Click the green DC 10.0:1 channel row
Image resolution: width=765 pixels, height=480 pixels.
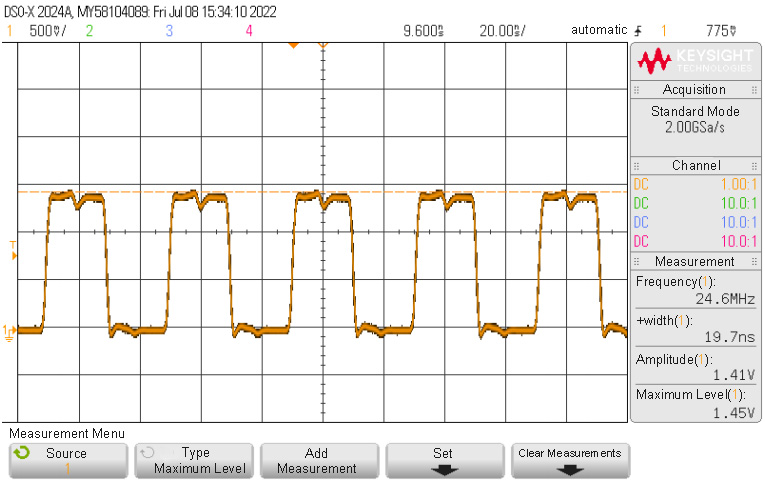696,203
